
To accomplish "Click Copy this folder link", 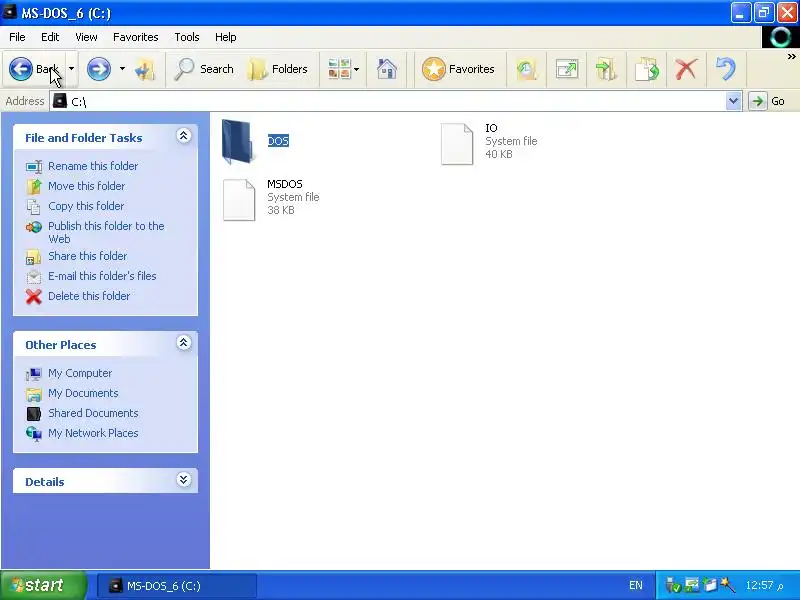I will (x=86, y=206).
